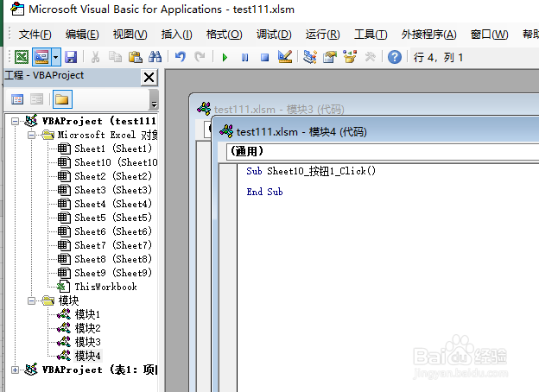Open the Toolbox icon
This screenshot has width=539, height=392.
[x=370, y=57]
